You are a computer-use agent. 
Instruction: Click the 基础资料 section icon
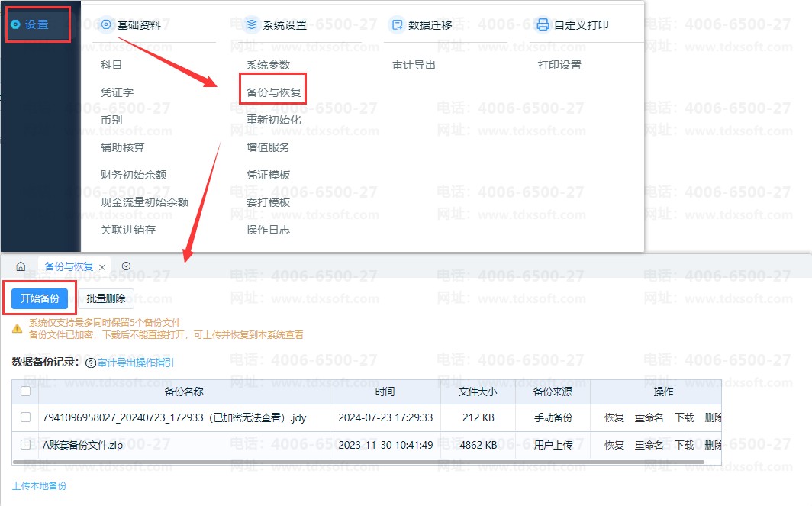coord(106,25)
